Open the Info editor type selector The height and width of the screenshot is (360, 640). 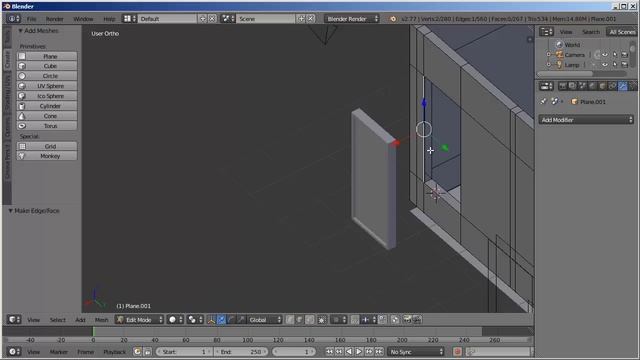(x=13, y=19)
